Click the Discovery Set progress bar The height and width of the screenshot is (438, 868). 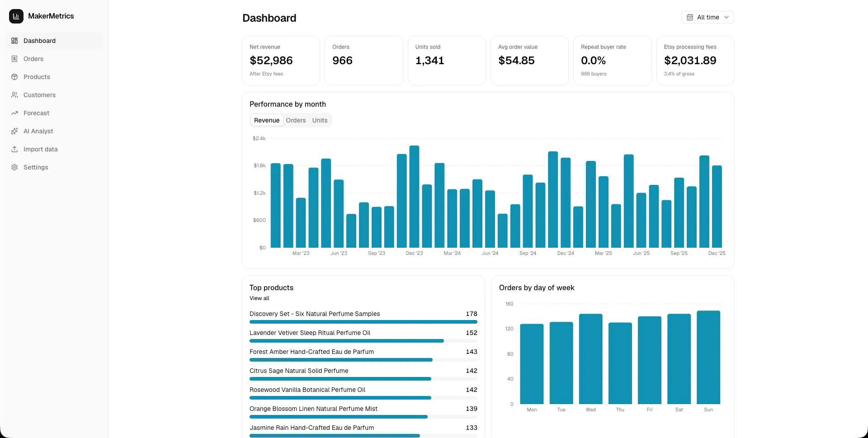(x=363, y=322)
